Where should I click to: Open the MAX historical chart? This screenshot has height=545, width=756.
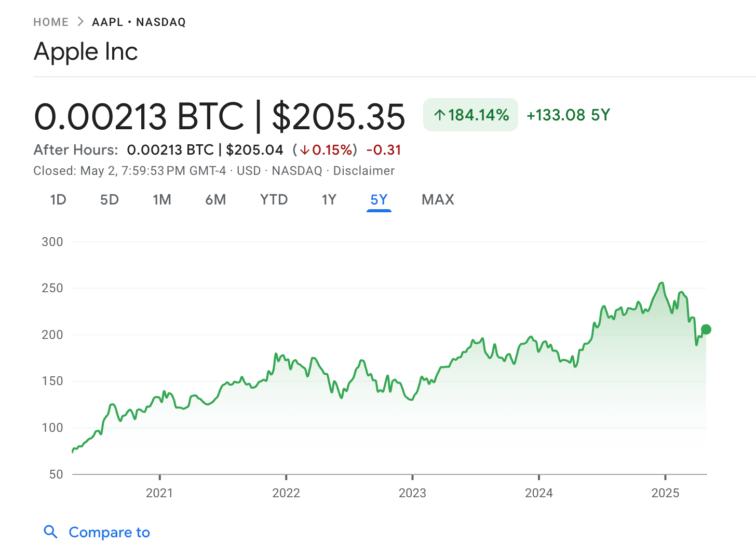[x=437, y=199]
